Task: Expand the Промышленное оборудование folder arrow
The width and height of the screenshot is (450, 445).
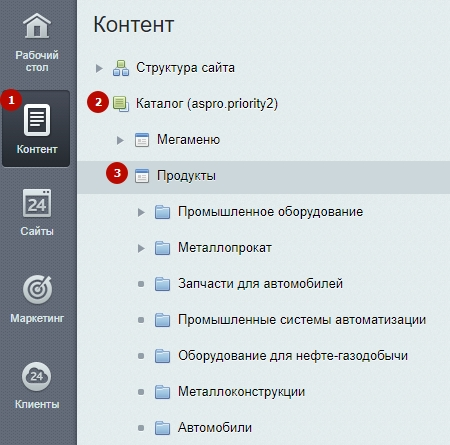Action: coord(141,212)
